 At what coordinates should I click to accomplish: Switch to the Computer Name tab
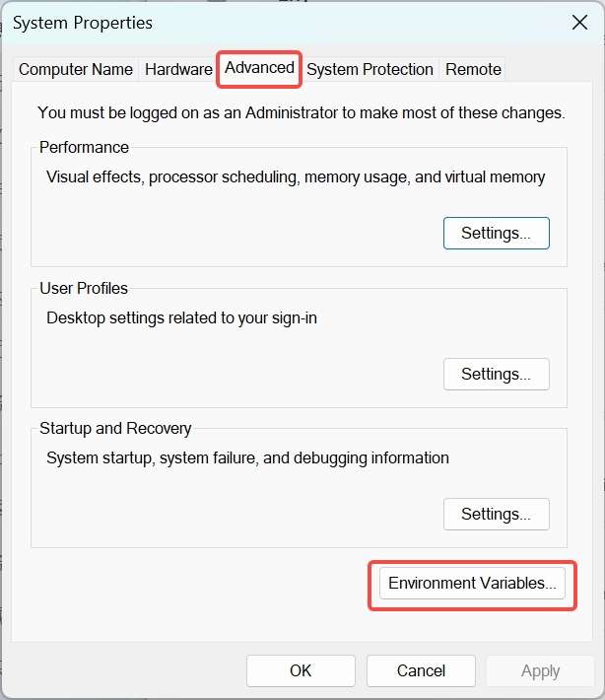coord(76,70)
